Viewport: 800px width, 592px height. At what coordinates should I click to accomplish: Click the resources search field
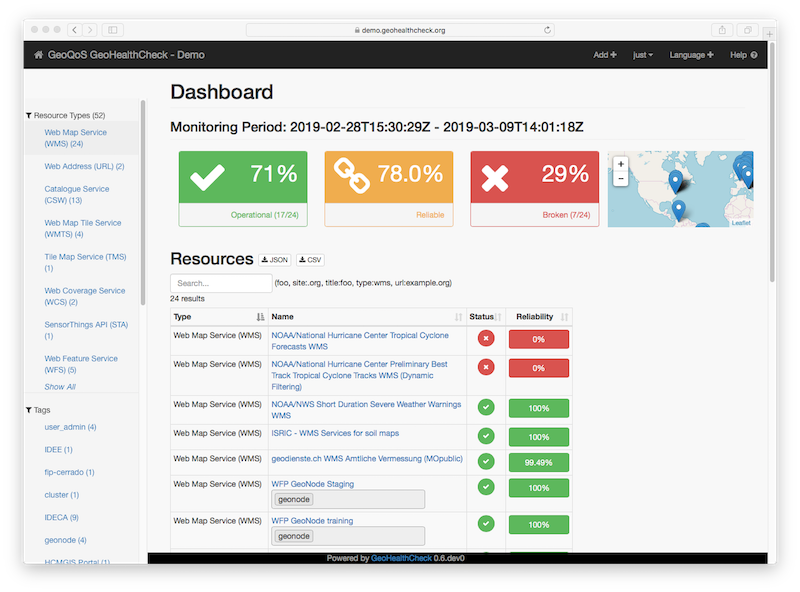pyautogui.click(x=220, y=283)
